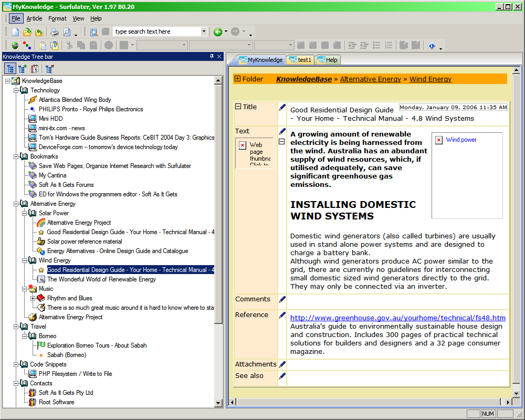Click the lightning icon beside Atlantica Blended Wing Body
Viewport: 525px width, 420px height.
[33, 99]
